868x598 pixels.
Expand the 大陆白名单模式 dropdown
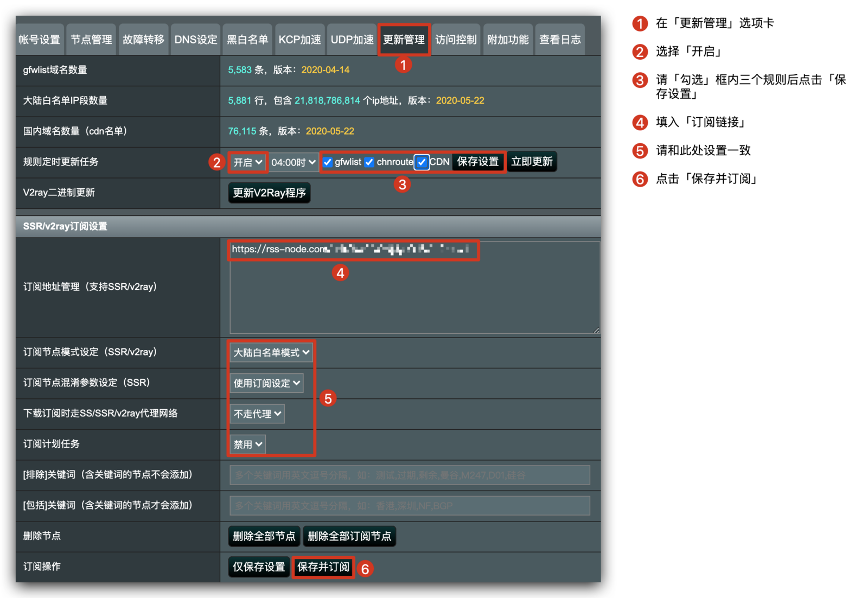click(x=271, y=353)
